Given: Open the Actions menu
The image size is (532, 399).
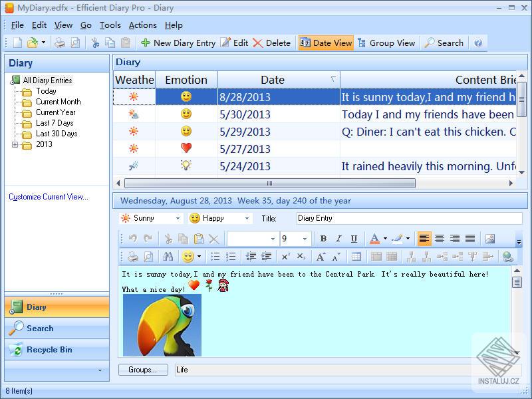Looking at the screenshot, I should [x=142, y=25].
